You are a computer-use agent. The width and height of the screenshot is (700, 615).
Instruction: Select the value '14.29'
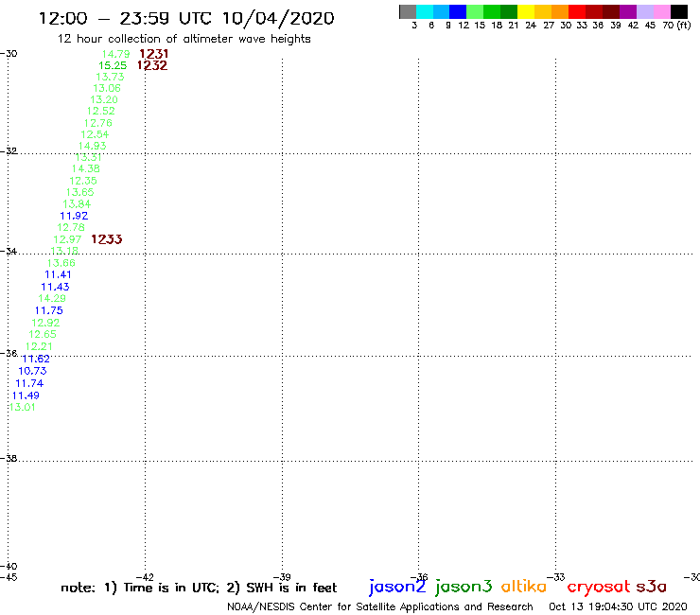tap(52, 298)
